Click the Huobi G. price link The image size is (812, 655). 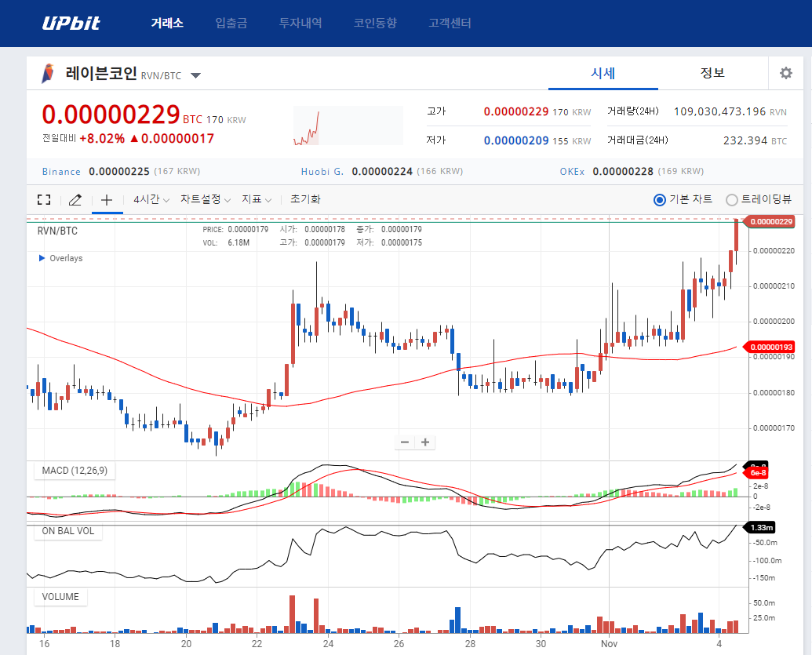322,171
